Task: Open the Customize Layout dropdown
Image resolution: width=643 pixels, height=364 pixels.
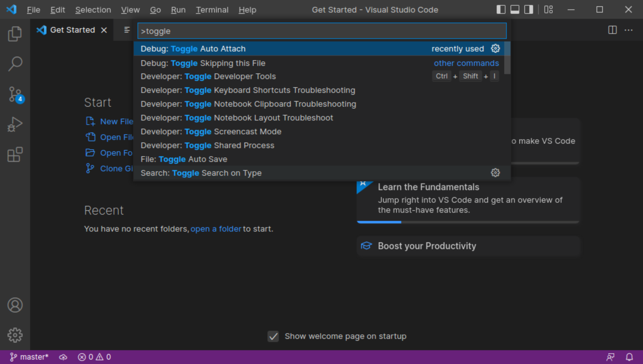Action: [549, 9]
